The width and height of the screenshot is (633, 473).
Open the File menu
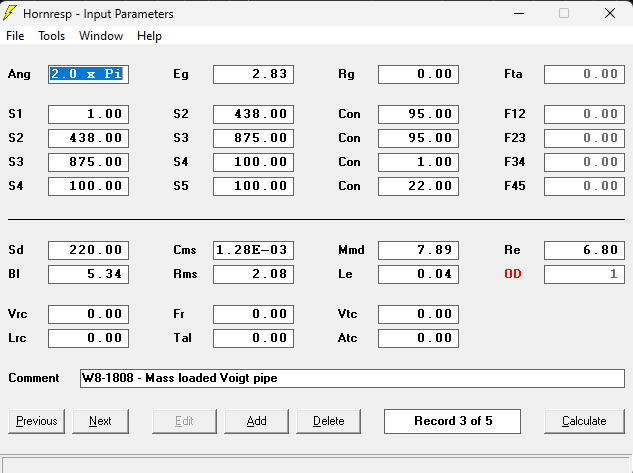pyautogui.click(x=15, y=36)
